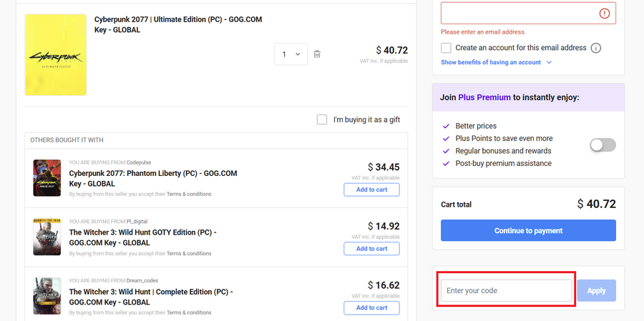644x321 pixels.
Task: Open the Witcher 3 Complete Edition thumbnail
Action: (x=47, y=296)
